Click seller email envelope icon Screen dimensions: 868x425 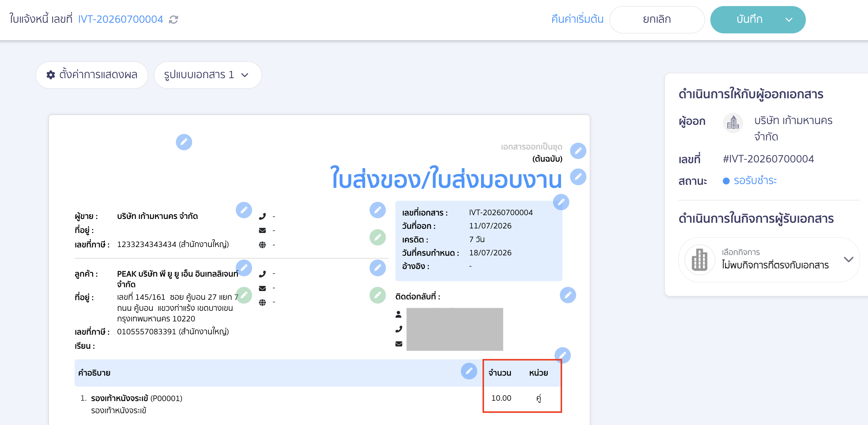click(262, 230)
